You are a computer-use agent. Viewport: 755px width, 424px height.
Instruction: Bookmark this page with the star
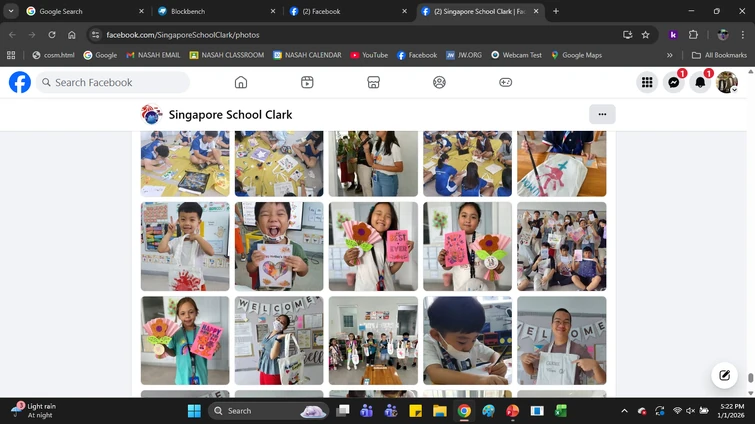(x=645, y=35)
